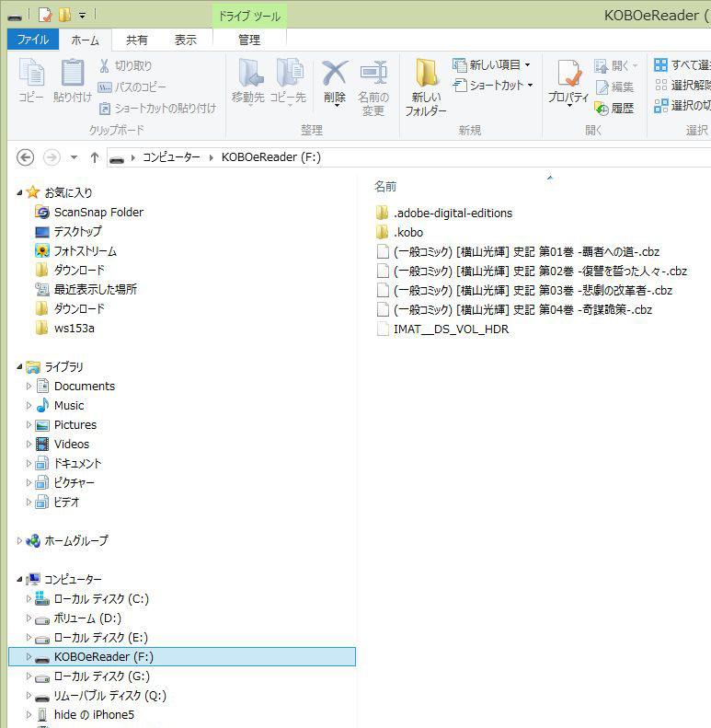
Task: Click KOBOeReader (F:) in address breadcrumb
Action: (271, 157)
